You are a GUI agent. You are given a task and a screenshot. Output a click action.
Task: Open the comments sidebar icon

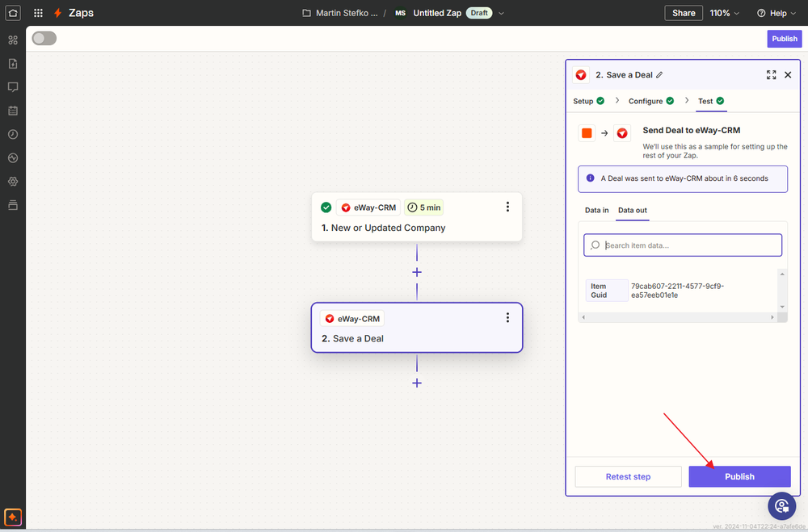point(13,87)
